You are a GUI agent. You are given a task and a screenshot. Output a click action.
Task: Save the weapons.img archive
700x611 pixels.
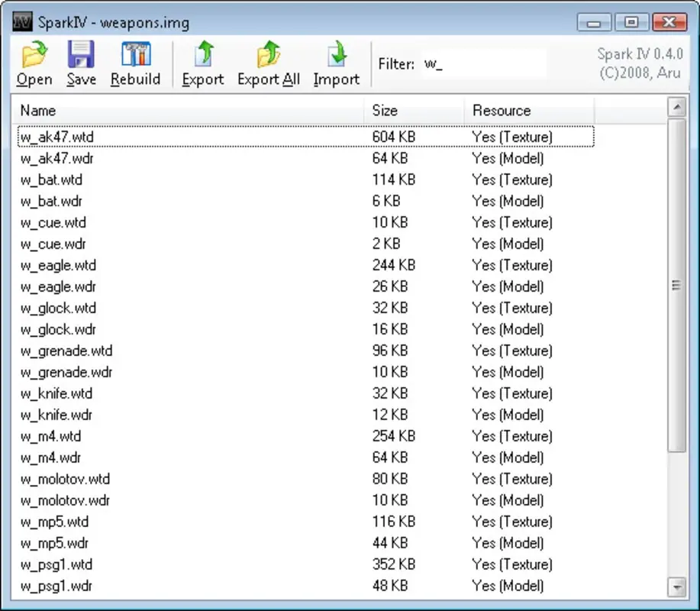point(81,63)
